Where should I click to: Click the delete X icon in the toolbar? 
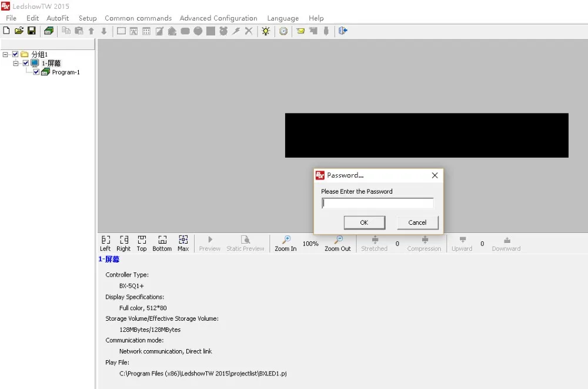click(249, 31)
